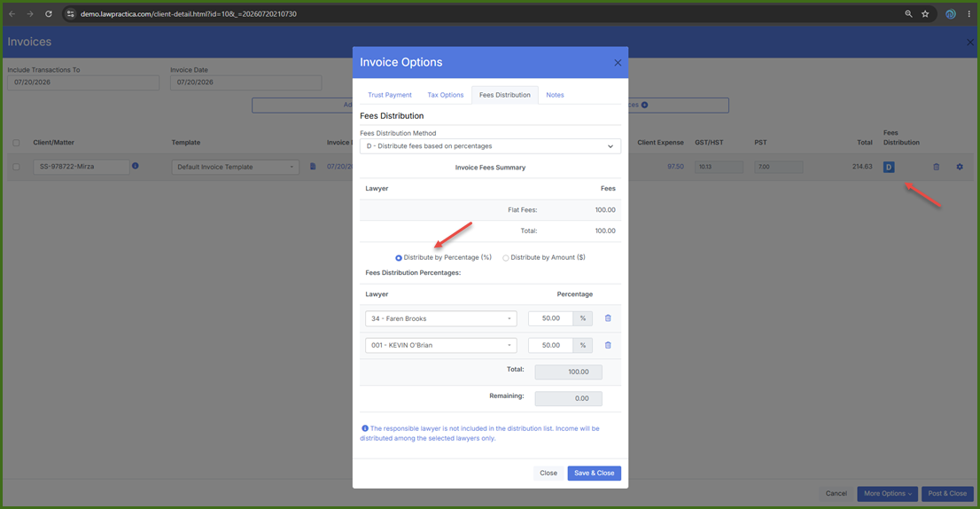Image resolution: width=980 pixels, height=509 pixels.
Task: Click the dialog Close button
Action: pyautogui.click(x=548, y=474)
